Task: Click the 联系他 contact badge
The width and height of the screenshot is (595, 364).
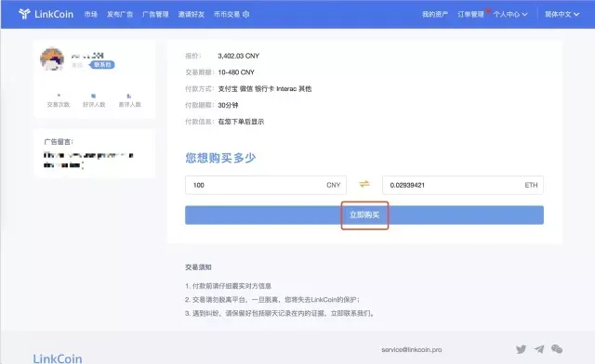Action: [x=102, y=65]
